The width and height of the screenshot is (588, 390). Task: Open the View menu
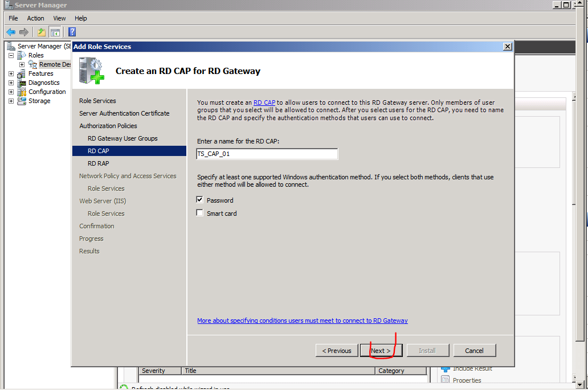[59, 18]
